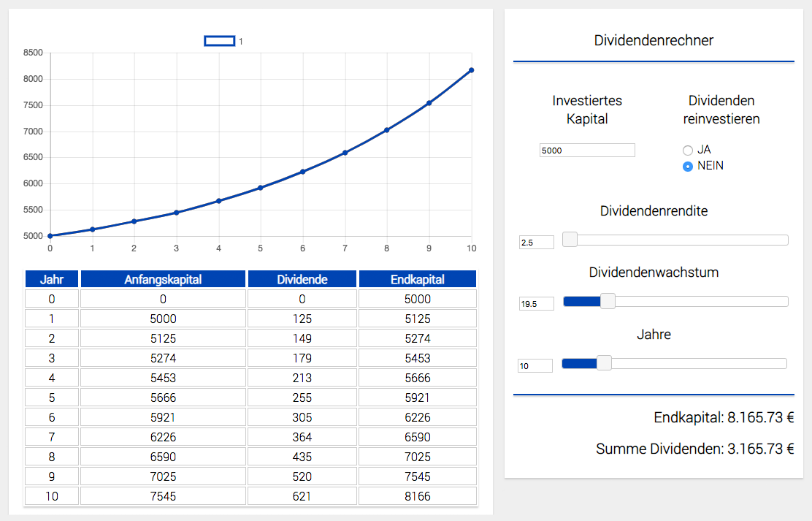812x521 pixels.
Task: Click the Summe Dividenden: 3.165.73 € result
Action: (x=695, y=449)
